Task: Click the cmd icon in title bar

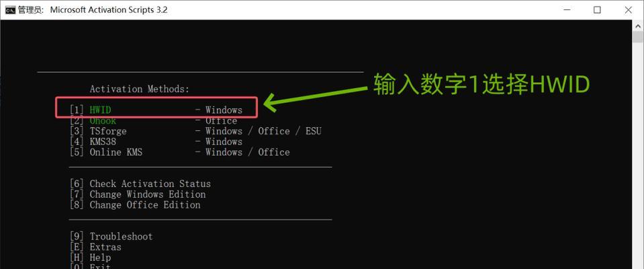Action: 10,10
